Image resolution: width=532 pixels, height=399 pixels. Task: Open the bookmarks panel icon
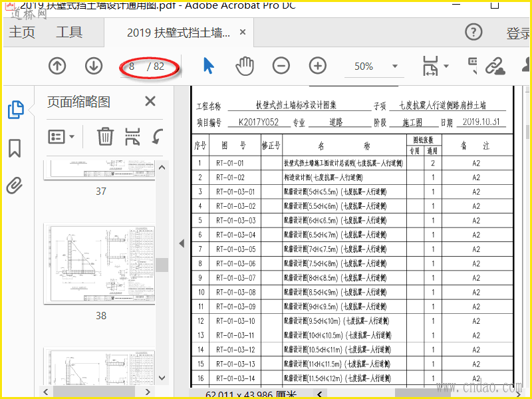pyautogui.click(x=15, y=148)
